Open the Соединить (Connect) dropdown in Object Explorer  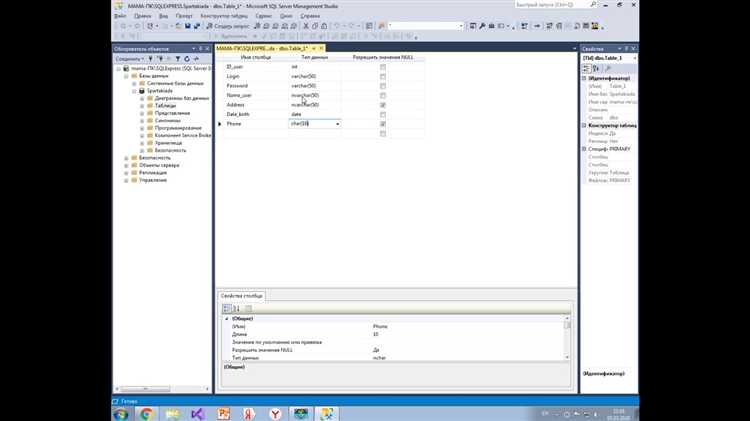tap(130, 59)
